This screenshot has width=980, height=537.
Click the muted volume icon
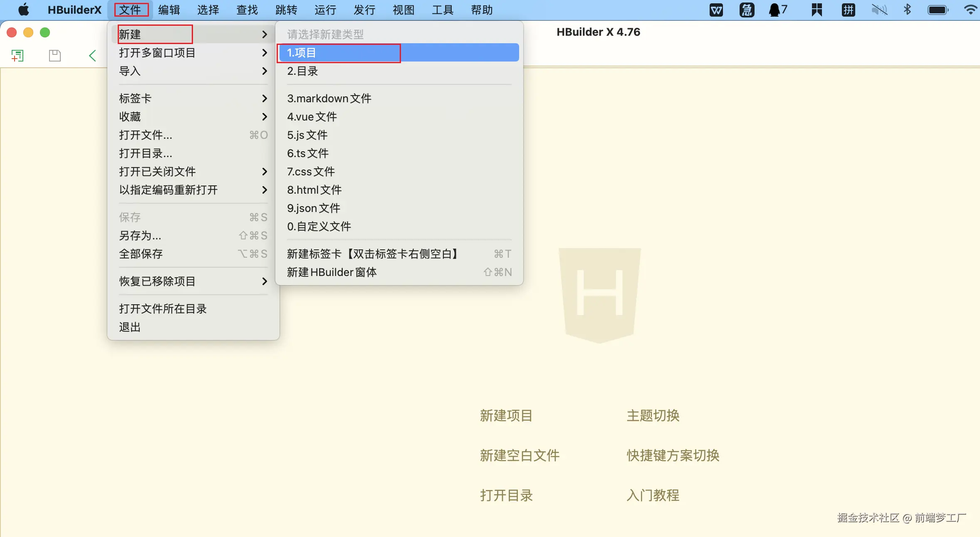tap(879, 10)
